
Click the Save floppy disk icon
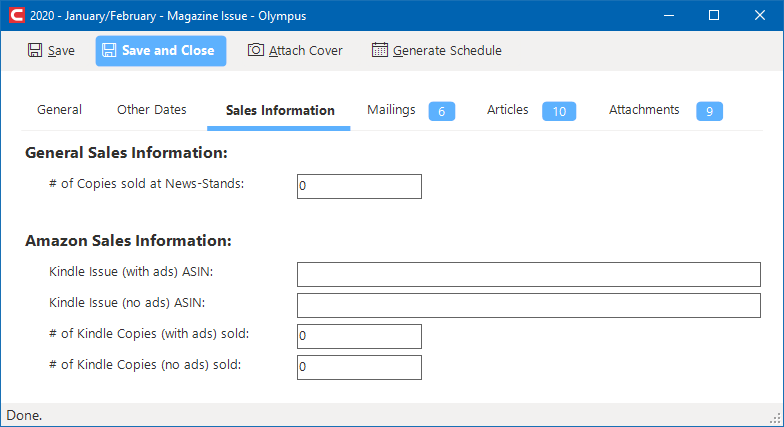tap(35, 50)
